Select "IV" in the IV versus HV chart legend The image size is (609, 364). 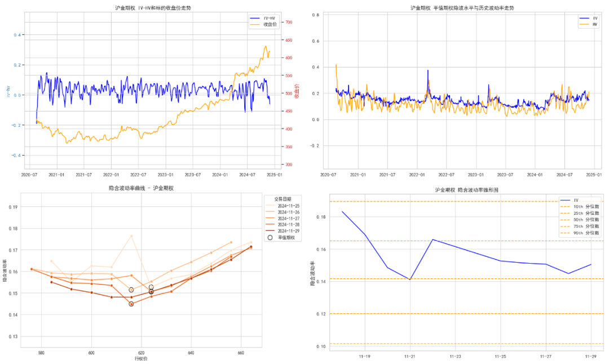pos(588,18)
